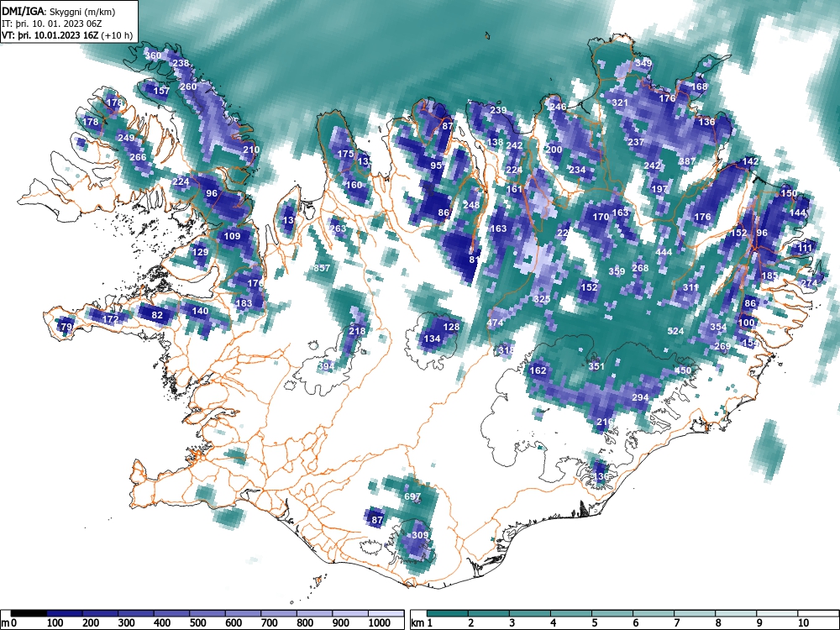Click the dark teal swatch between 1 and 2 km
Screen dimensions: 840x630
[x=448, y=613]
